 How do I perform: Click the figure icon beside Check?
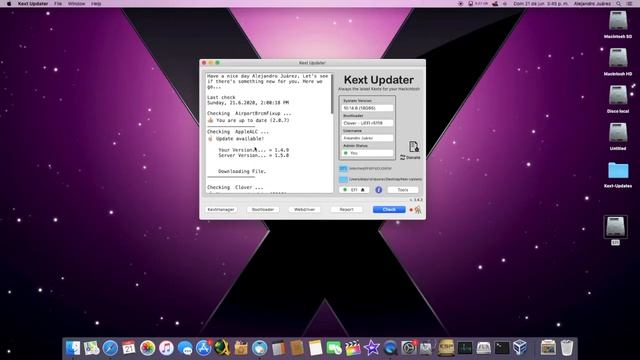tap(418, 210)
